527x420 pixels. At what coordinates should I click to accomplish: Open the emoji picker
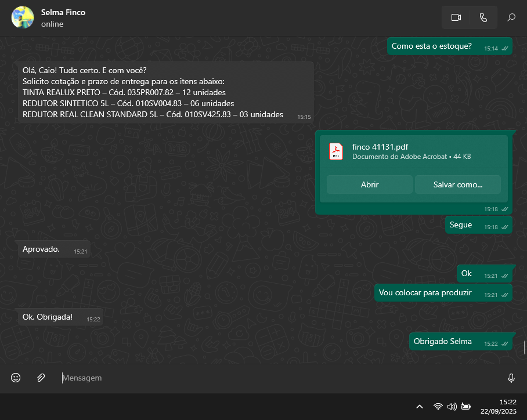(x=16, y=378)
